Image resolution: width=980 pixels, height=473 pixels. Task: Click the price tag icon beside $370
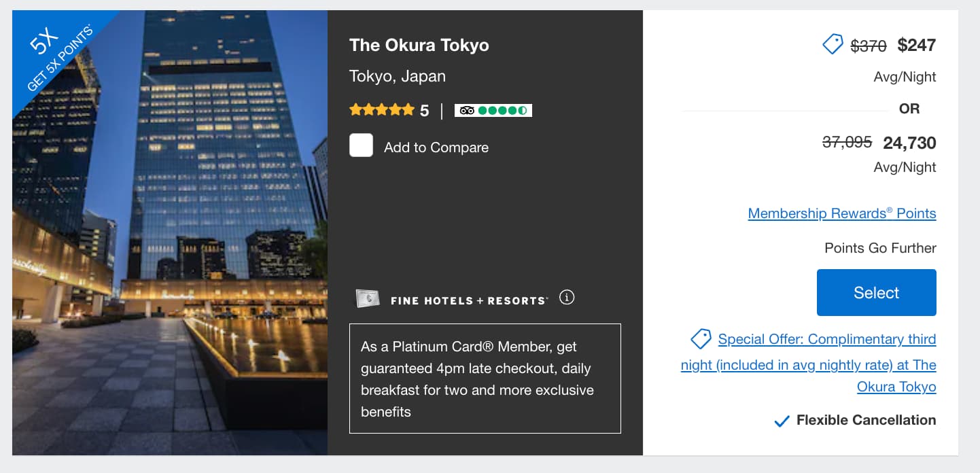833,45
